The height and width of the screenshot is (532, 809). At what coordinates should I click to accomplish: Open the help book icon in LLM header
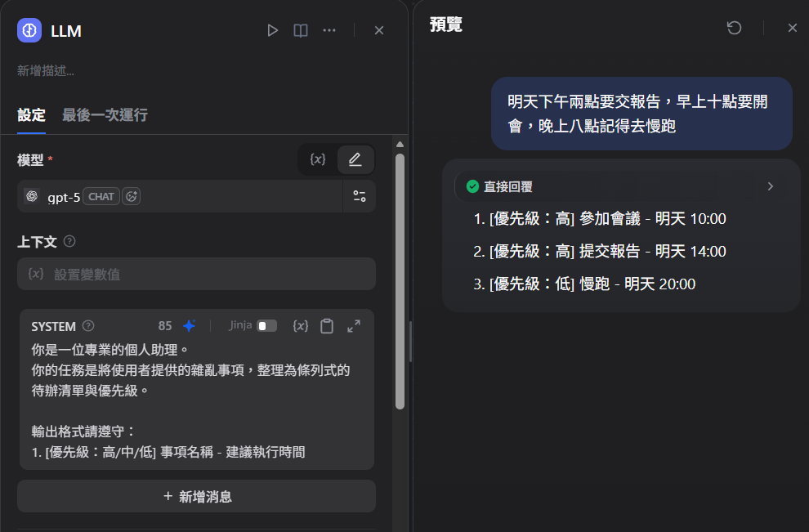[301, 30]
